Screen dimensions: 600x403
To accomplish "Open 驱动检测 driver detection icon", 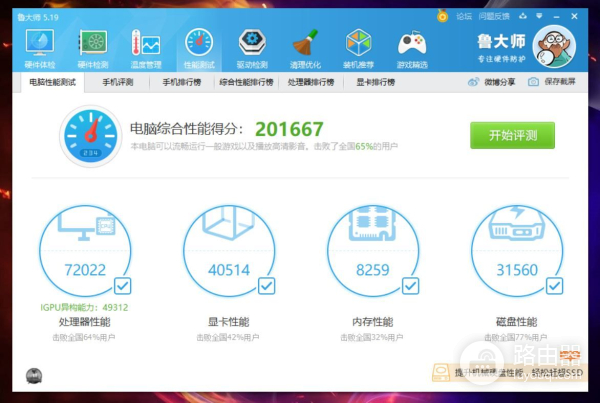I will tap(252, 47).
